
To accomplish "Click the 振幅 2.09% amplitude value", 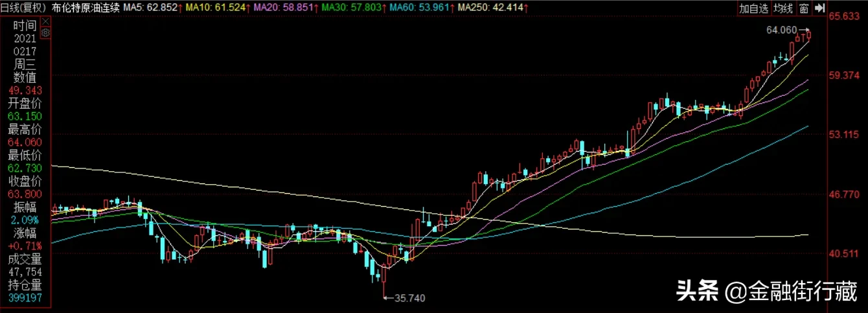I will click(25, 220).
